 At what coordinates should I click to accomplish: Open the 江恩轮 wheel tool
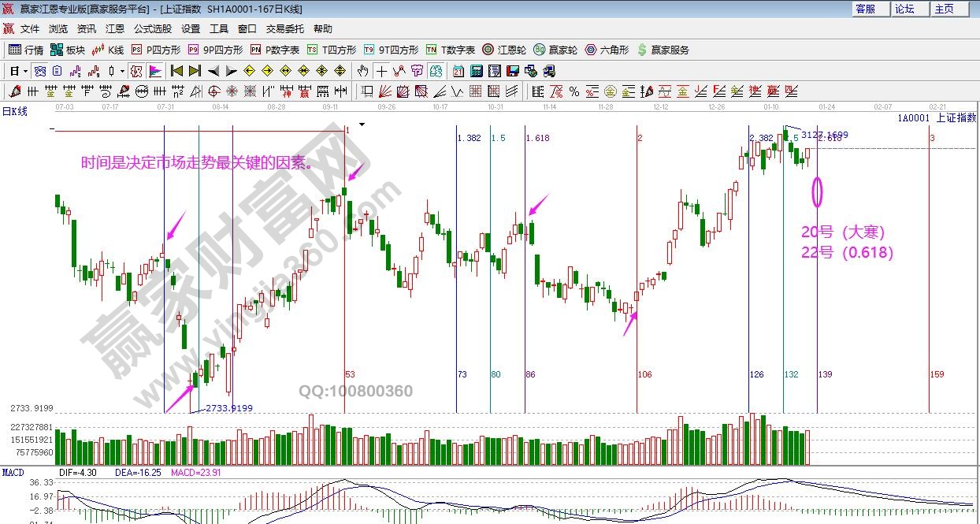pos(504,50)
